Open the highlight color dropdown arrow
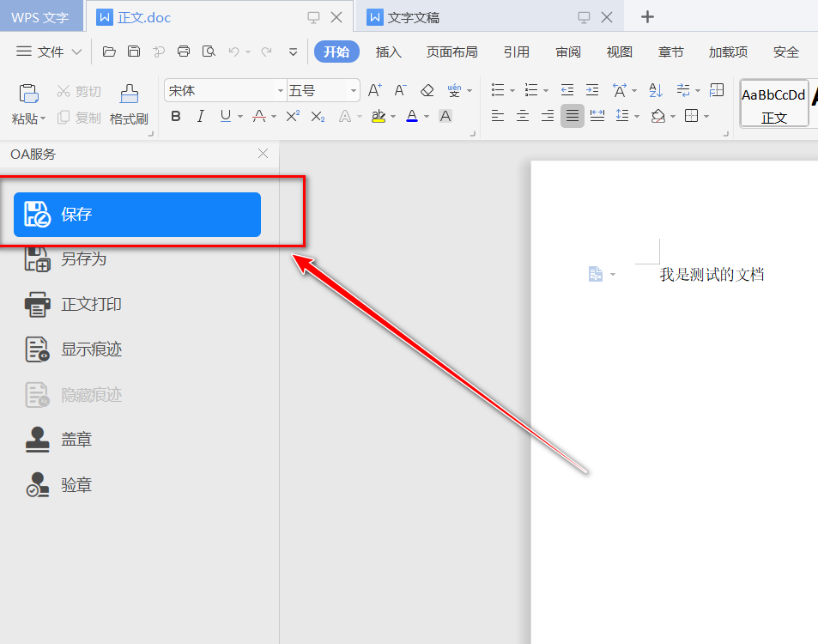Screen dimensions: 818x644 393,117
